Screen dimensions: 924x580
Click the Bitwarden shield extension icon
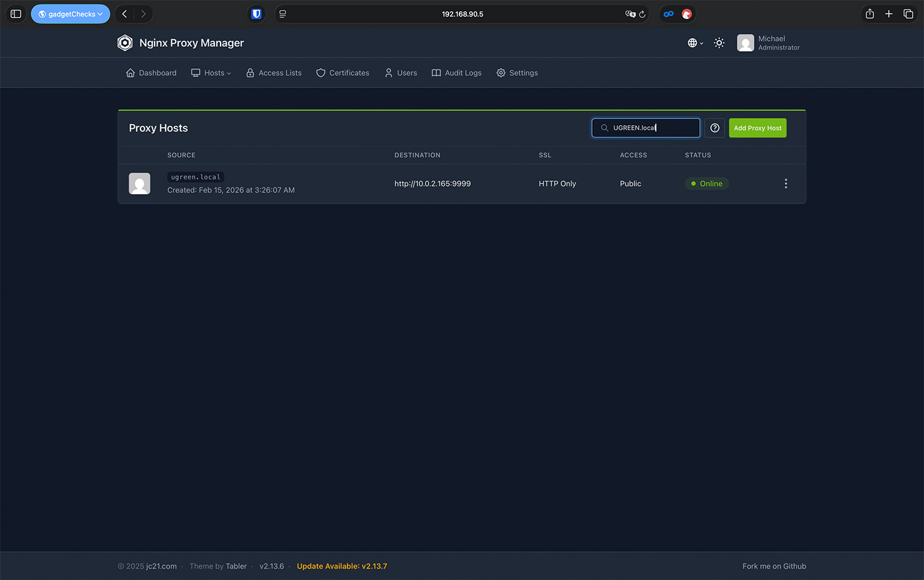point(256,14)
